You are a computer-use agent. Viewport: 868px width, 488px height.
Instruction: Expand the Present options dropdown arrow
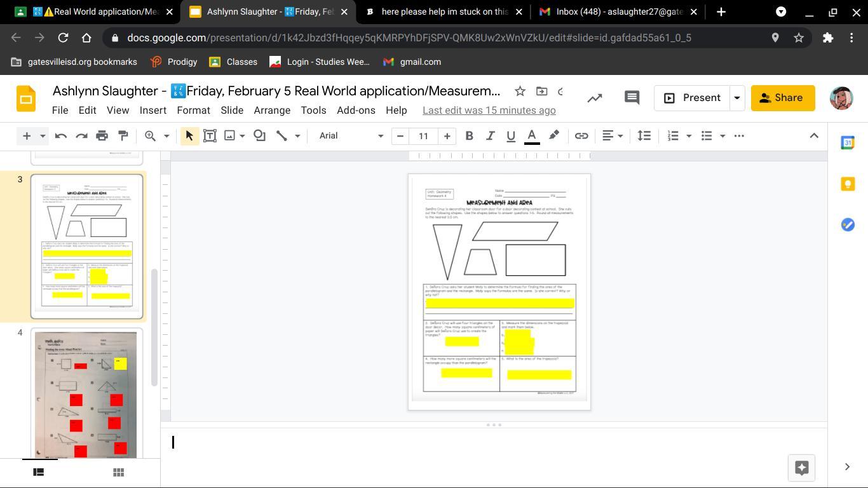pyautogui.click(x=736, y=98)
